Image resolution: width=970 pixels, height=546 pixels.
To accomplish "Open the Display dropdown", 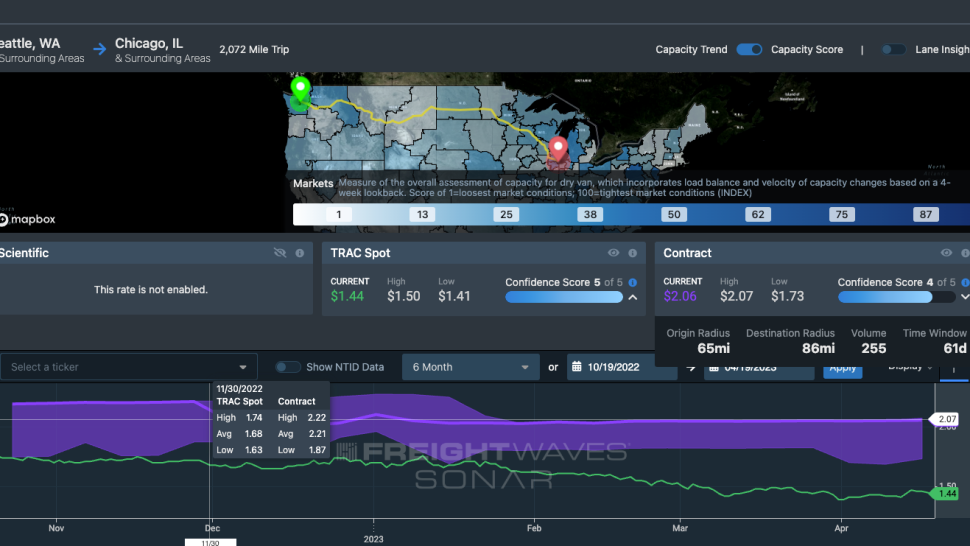I will click(909, 367).
